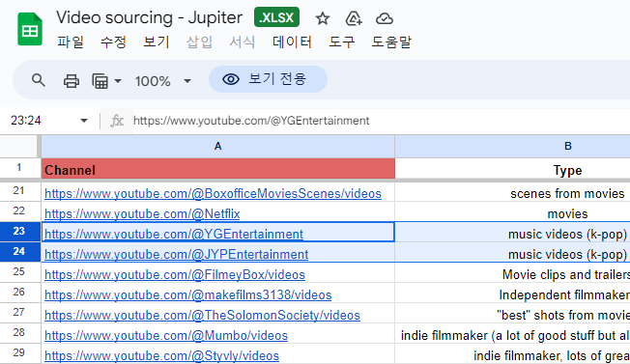Screen dimensions: 630x364
Task: Select row 26 header
Action: pos(19,293)
